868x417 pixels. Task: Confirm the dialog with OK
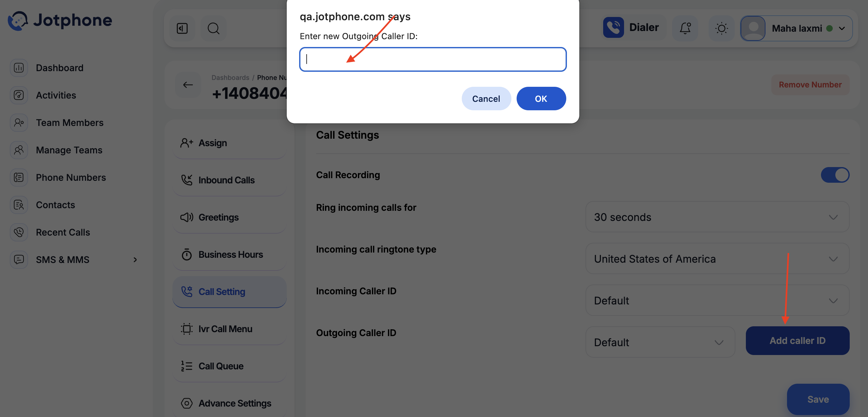point(541,99)
